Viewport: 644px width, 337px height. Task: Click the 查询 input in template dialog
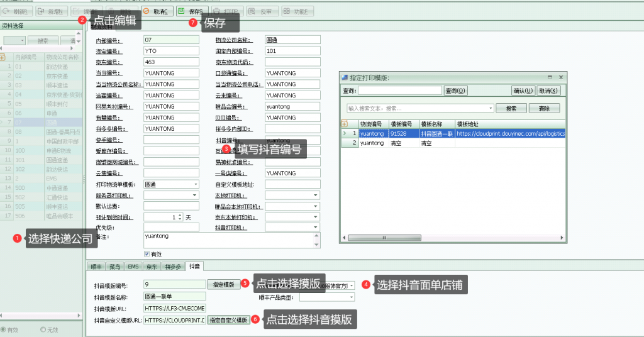(x=400, y=91)
